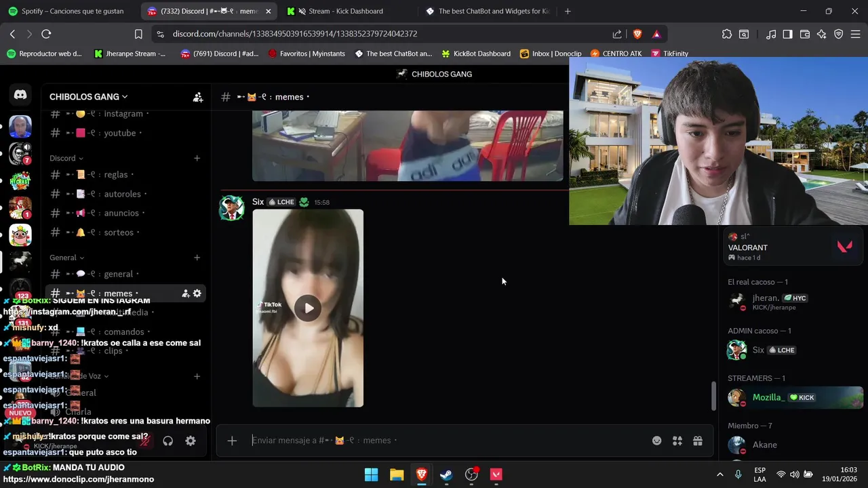
Task: Open Brave VPN shield icon
Action: pos(839,34)
